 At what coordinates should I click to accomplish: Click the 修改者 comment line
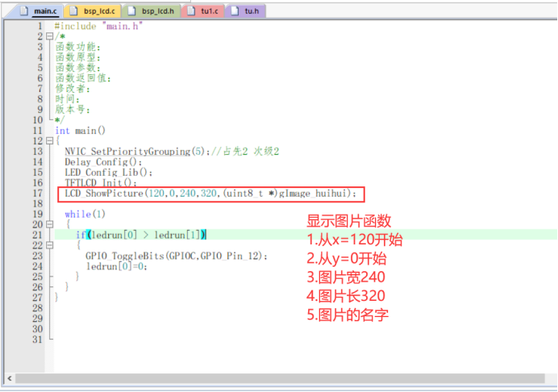click(x=73, y=89)
